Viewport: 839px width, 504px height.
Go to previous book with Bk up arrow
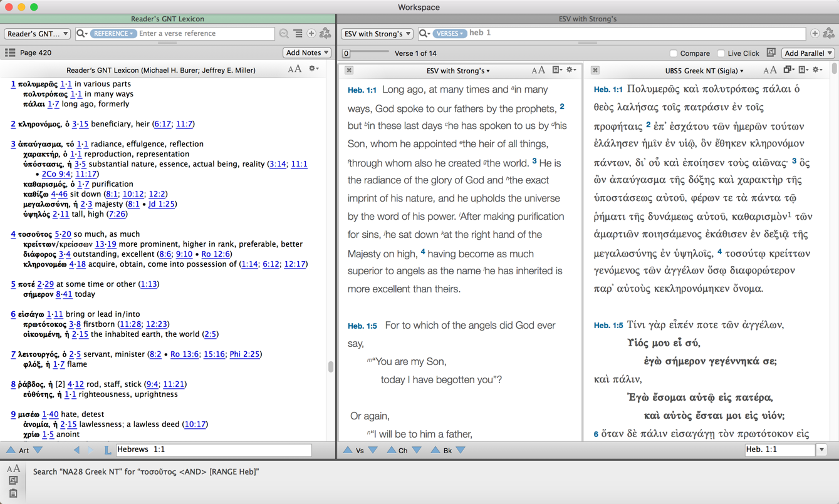[435, 450]
